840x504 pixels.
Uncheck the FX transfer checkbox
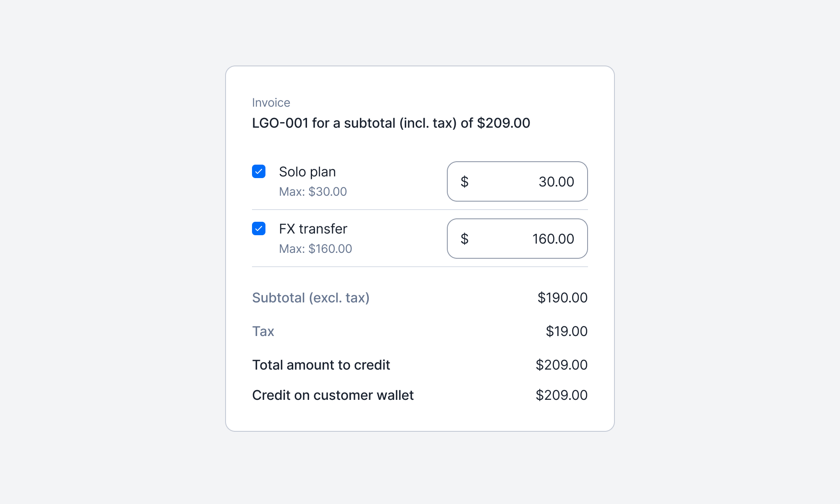tap(259, 228)
